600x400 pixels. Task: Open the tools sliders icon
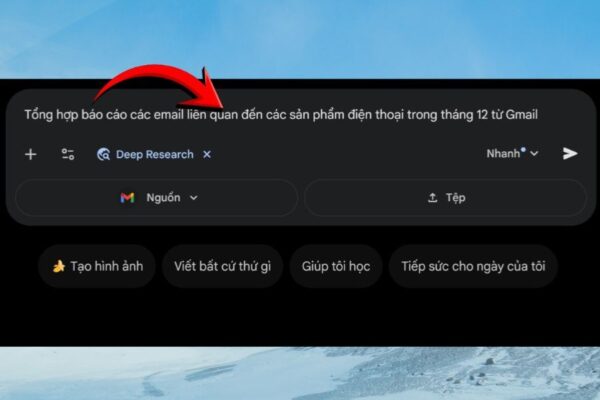click(68, 154)
